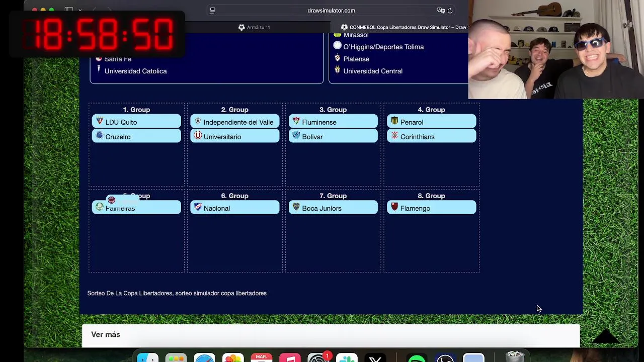This screenshot has width=644, height=362.
Task: Click the Fluminense crest icon
Action: click(x=296, y=122)
